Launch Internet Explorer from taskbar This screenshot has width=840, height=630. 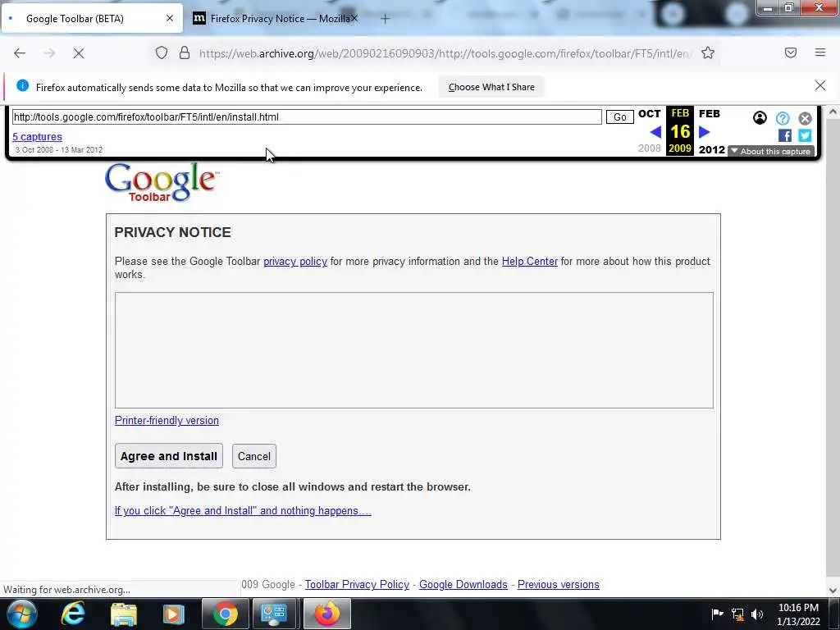[73, 614]
